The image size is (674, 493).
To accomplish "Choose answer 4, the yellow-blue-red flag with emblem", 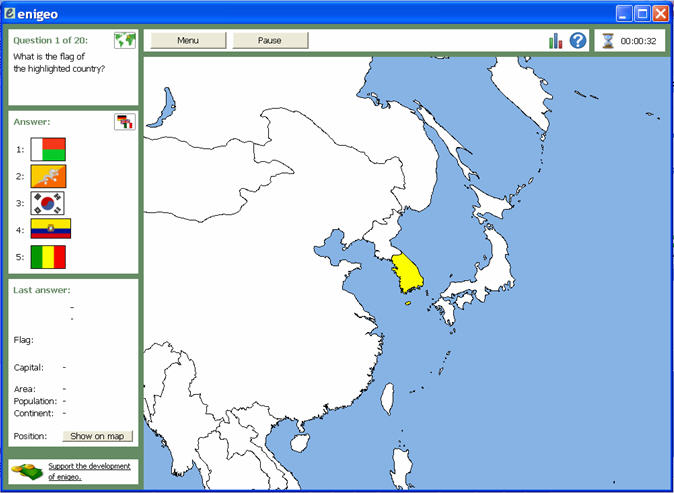I will 51,229.
